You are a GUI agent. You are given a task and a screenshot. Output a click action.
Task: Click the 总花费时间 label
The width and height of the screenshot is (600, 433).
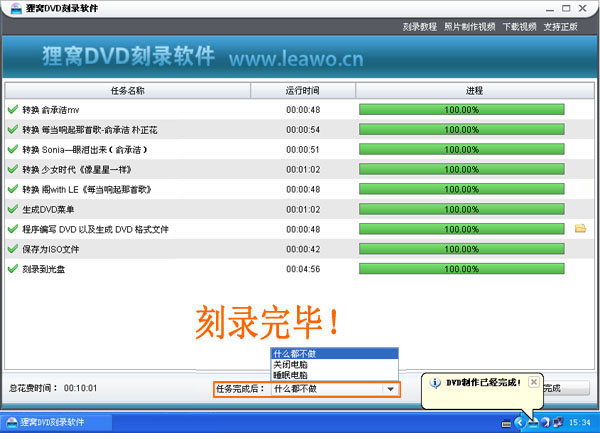point(33,388)
